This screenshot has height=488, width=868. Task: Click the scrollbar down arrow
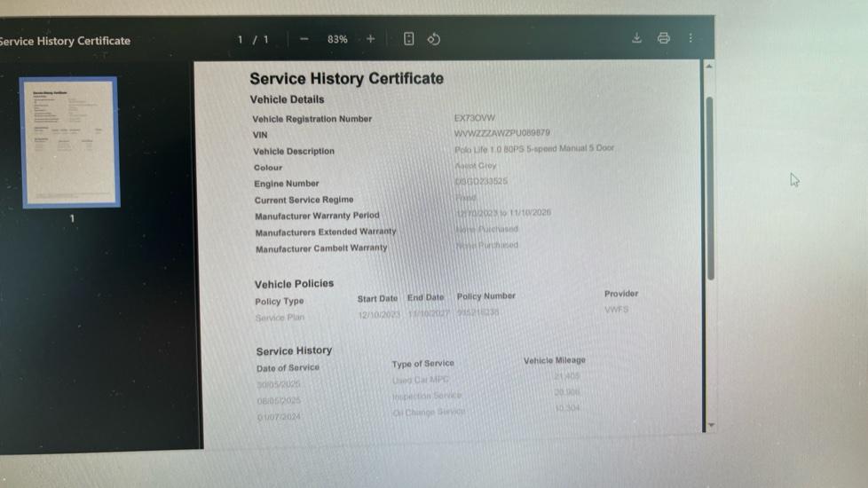[711, 425]
